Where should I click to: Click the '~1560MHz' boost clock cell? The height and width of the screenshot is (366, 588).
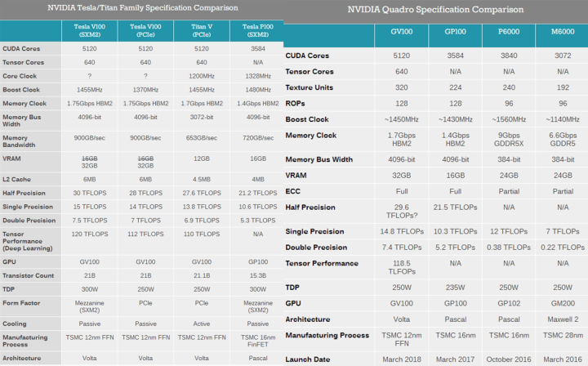[509, 119]
